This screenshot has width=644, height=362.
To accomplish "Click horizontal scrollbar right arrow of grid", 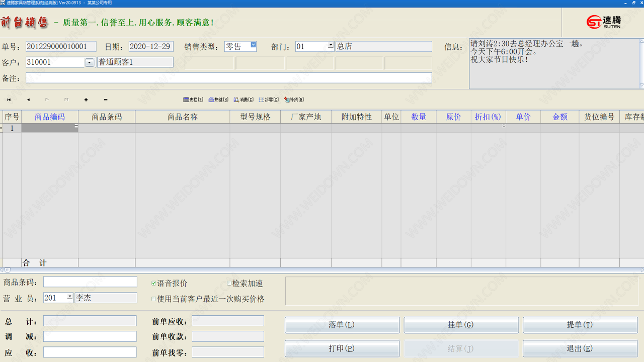I will pyautogui.click(x=641, y=270).
